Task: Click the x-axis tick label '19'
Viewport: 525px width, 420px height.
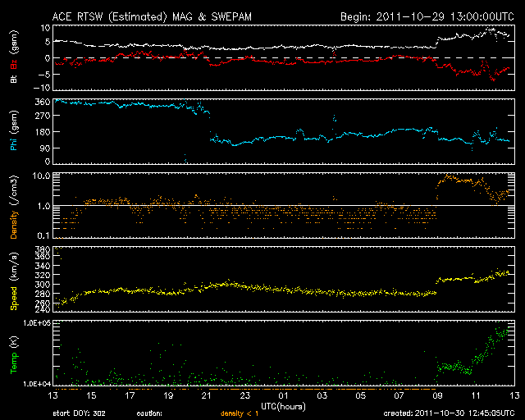Action: point(168,395)
